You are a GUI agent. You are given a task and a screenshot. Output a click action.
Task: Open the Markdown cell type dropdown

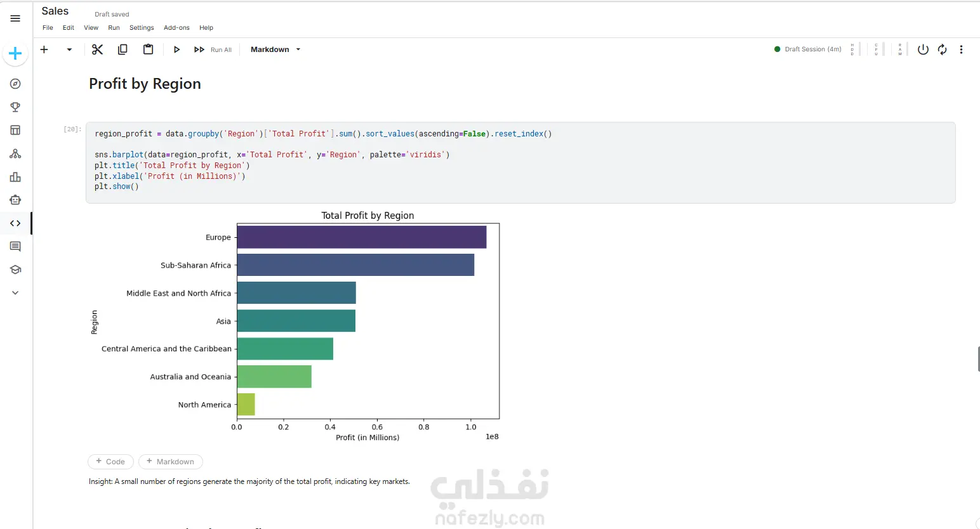point(275,49)
